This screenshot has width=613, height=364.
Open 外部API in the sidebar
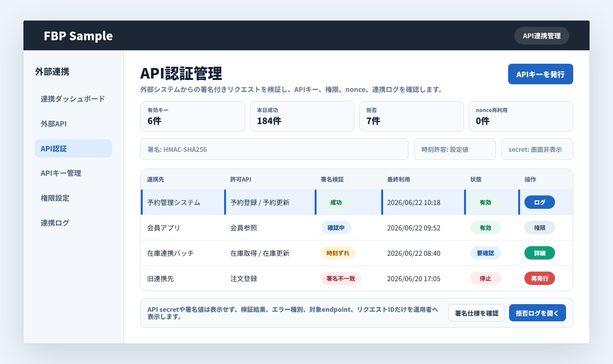[73, 124]
